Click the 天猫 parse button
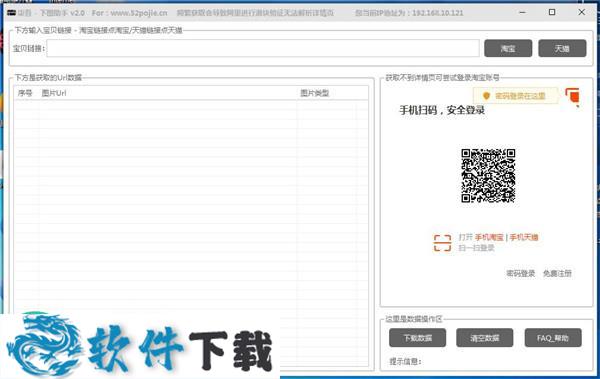Screen dimensions: 600x379 pos(562,48)
